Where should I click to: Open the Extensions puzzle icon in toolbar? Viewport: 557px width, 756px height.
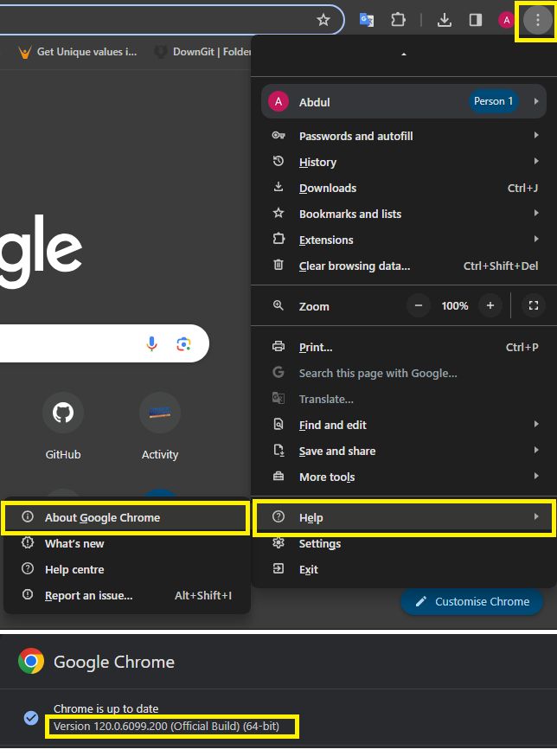398,20
